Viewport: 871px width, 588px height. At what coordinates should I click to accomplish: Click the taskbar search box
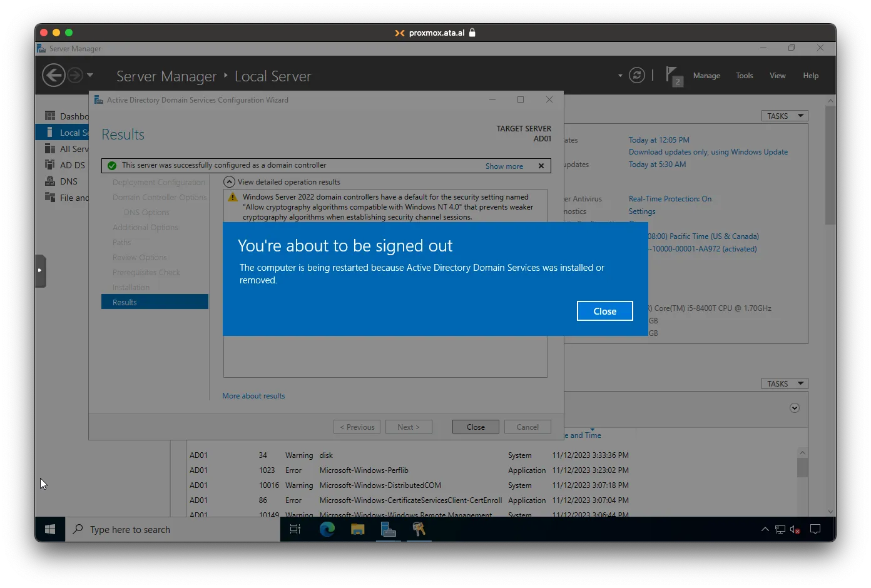coord(173,529)
